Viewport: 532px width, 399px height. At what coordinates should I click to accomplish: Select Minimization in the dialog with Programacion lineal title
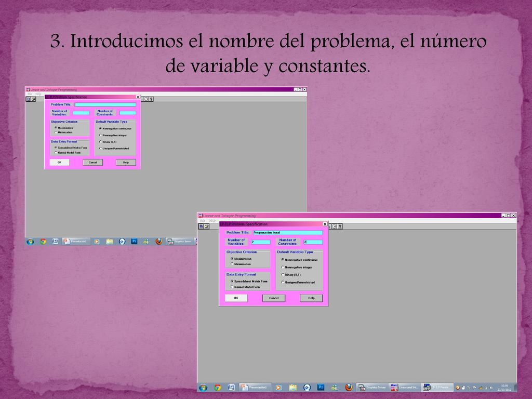pos(241,264)
